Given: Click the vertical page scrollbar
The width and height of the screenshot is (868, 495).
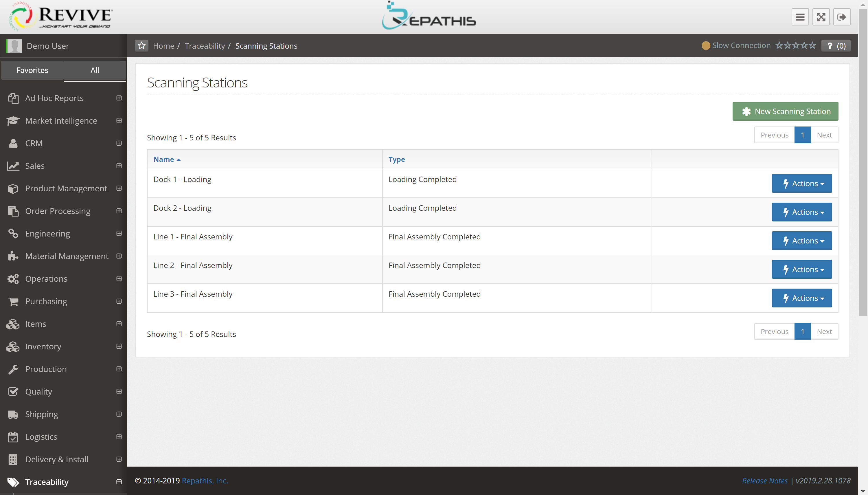Looking at the screenshot, I should click(863, 162).
